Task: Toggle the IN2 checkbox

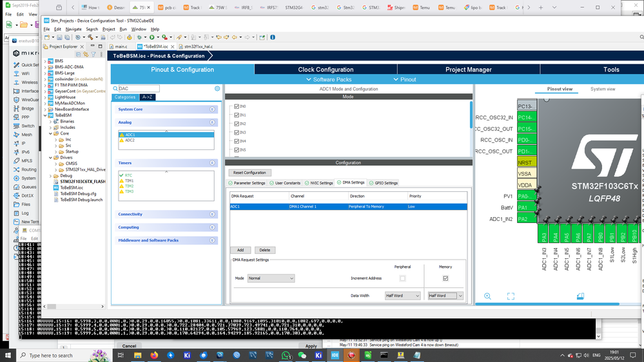Action: tap(237, 124)
